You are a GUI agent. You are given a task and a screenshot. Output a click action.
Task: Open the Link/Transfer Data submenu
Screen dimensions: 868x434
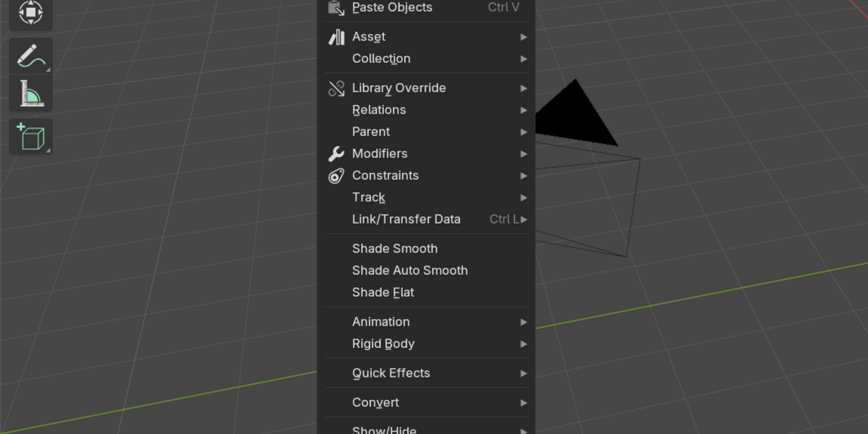426,219
